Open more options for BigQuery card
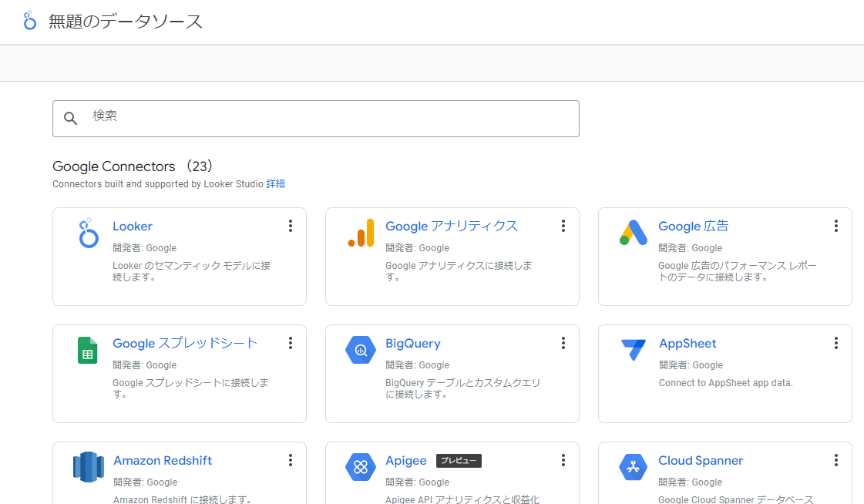 (563, 343)
